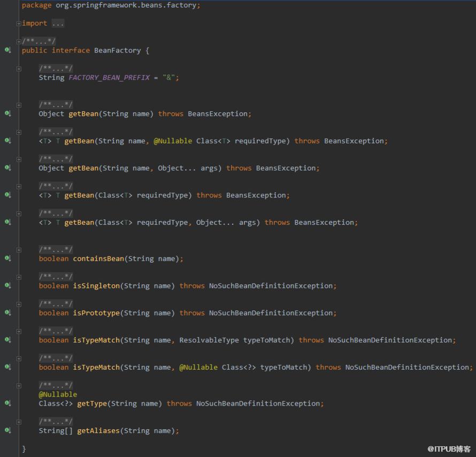Click the folded "..." placeholder after import
The width and height of the screenshot is (476, 457).
click(x=58, y=24)
